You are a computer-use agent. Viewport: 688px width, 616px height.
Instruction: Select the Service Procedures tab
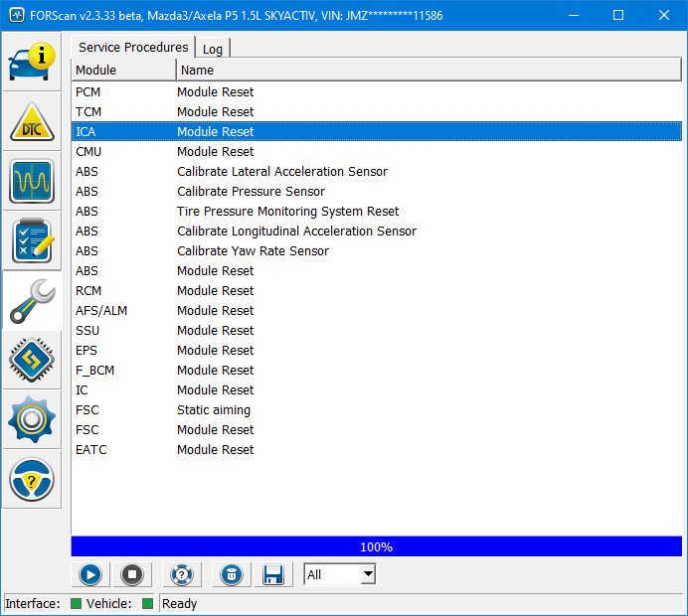point(133,47)
